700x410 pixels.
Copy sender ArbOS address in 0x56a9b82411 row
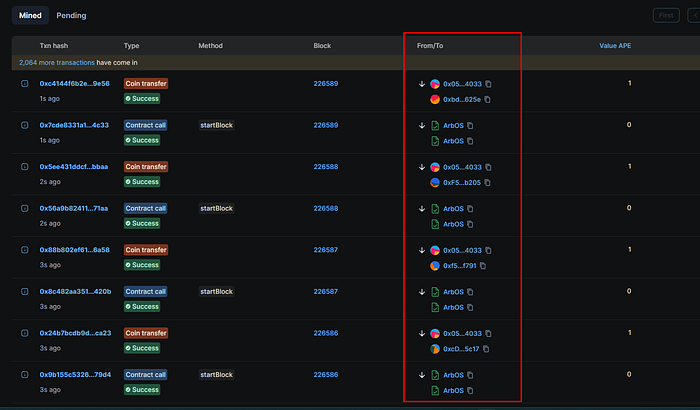(x=470, y=209)
